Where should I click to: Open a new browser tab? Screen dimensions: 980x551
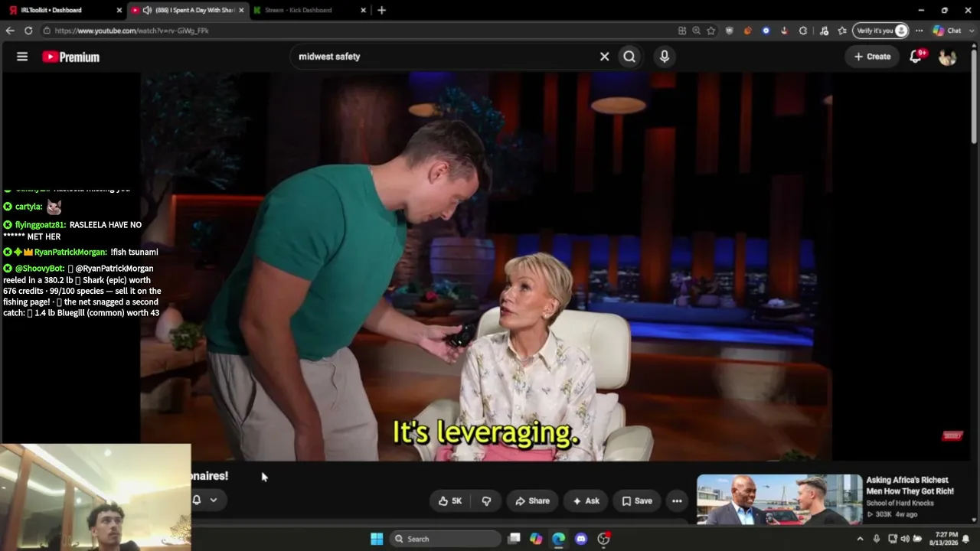tap(381, 10)
